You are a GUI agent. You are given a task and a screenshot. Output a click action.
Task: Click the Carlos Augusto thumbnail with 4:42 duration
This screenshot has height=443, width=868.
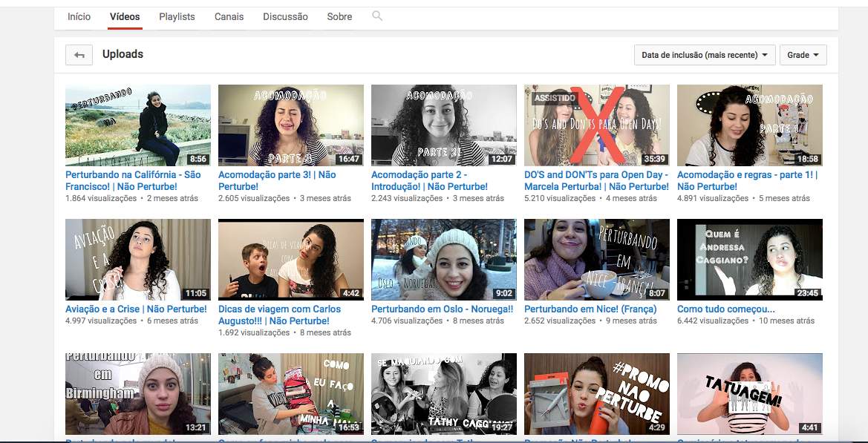(290, 260)
